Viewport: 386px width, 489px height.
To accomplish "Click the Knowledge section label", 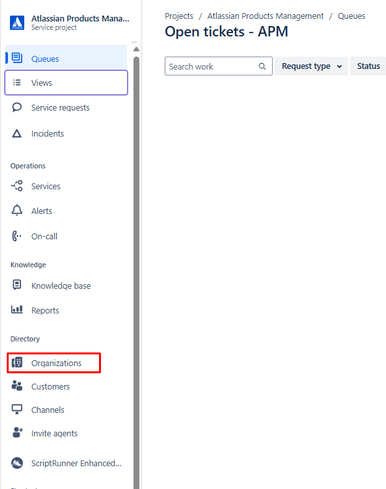I will pos(28,265).
